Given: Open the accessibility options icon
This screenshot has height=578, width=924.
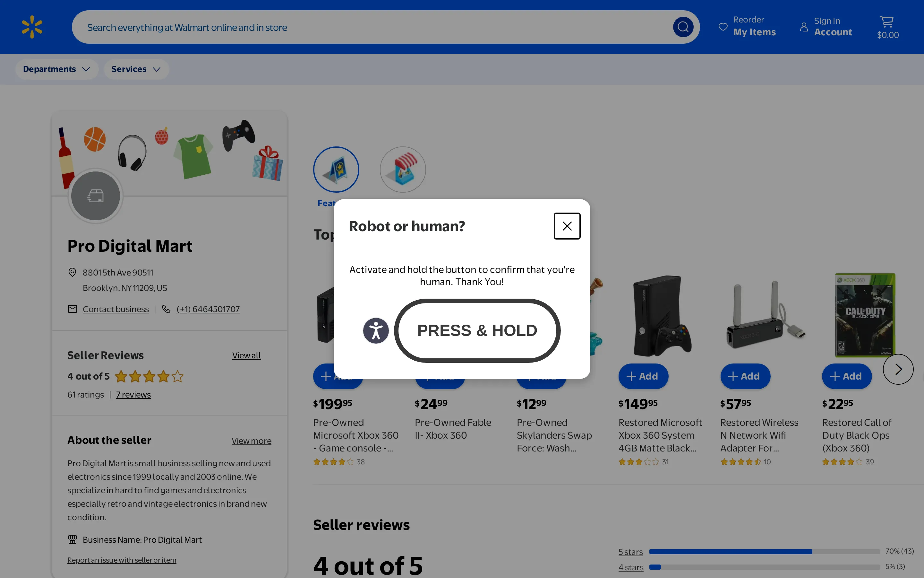Looking at the screenshot, I should pyautogui.click(x=376, y=331).
